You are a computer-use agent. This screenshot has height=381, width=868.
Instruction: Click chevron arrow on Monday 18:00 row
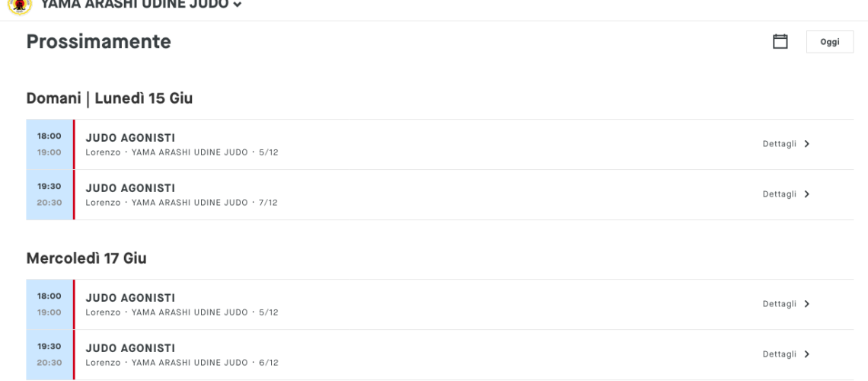click(806, 144)
